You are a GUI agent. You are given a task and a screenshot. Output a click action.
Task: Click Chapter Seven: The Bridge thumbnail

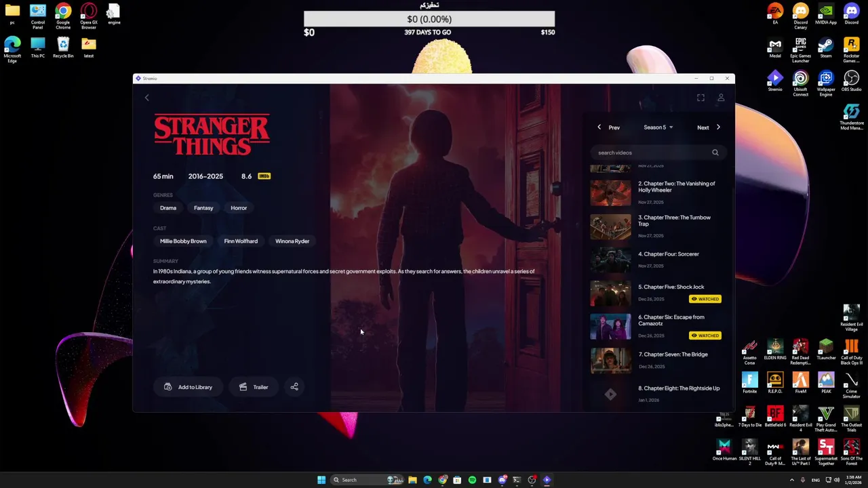coord(610,360)
